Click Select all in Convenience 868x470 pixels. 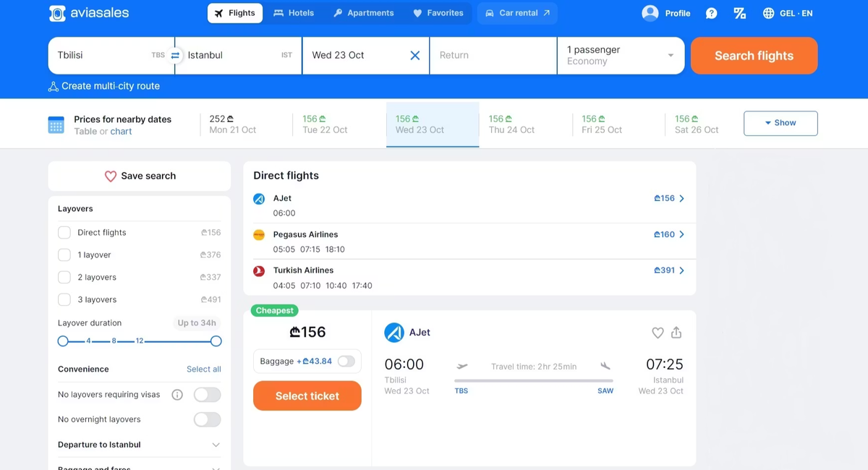tap(204, 369)
